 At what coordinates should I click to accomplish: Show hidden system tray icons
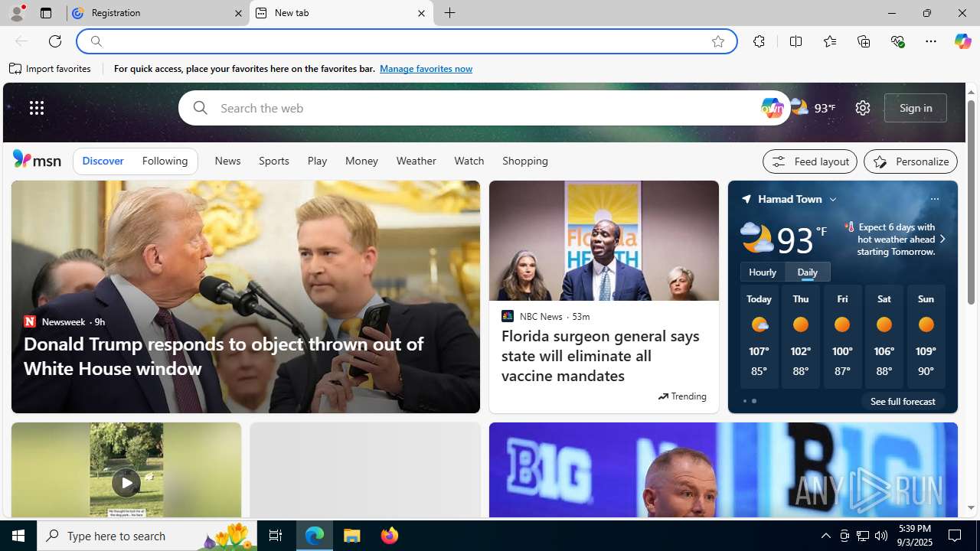tap(825, 536)
